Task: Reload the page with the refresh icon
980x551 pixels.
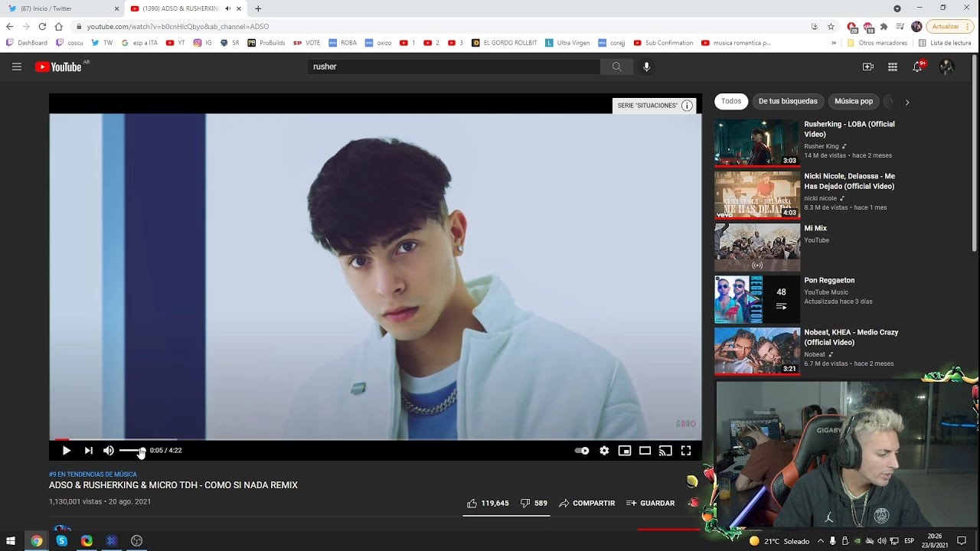Action: click(x=42, y=26)
